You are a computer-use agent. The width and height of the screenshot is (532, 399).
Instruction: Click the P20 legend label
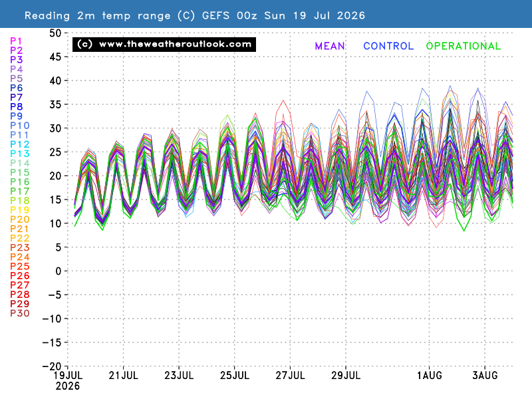point(20,219)
